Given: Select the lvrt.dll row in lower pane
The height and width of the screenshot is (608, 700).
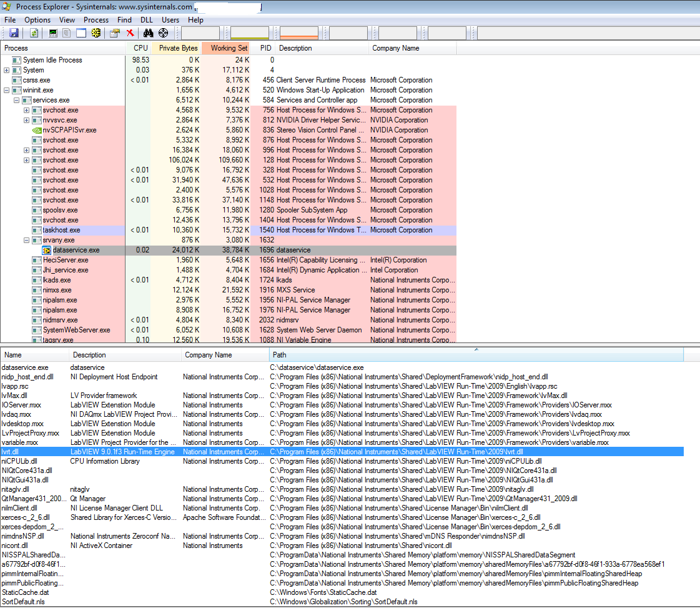Looking at the screenshot, I should (342, 452).
